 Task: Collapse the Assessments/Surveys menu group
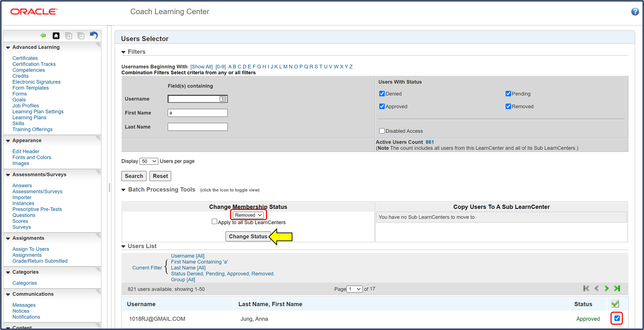tap(8, 175)
